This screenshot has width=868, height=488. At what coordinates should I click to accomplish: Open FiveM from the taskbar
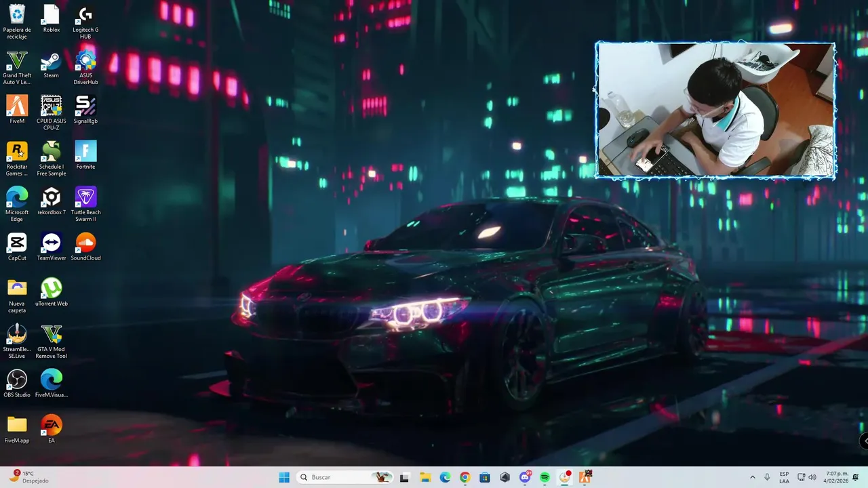pyautogui.click(x=585, y=477)
